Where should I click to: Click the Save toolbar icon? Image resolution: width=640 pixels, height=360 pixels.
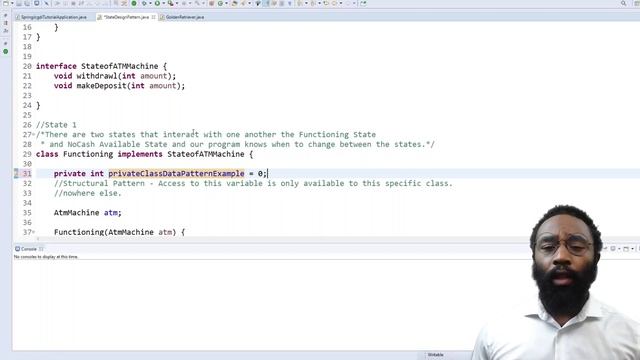pyautogui.click(x=19, y=3)
